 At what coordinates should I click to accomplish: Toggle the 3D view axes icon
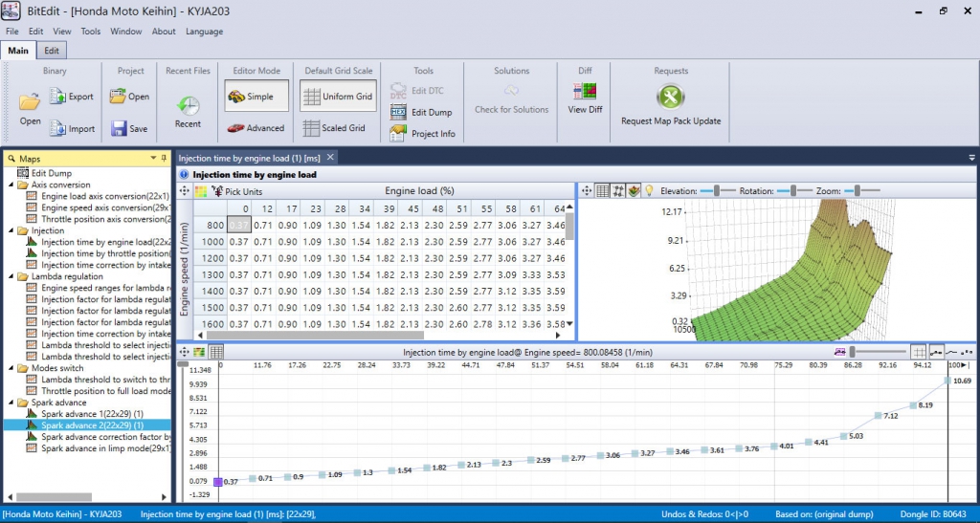618,191
